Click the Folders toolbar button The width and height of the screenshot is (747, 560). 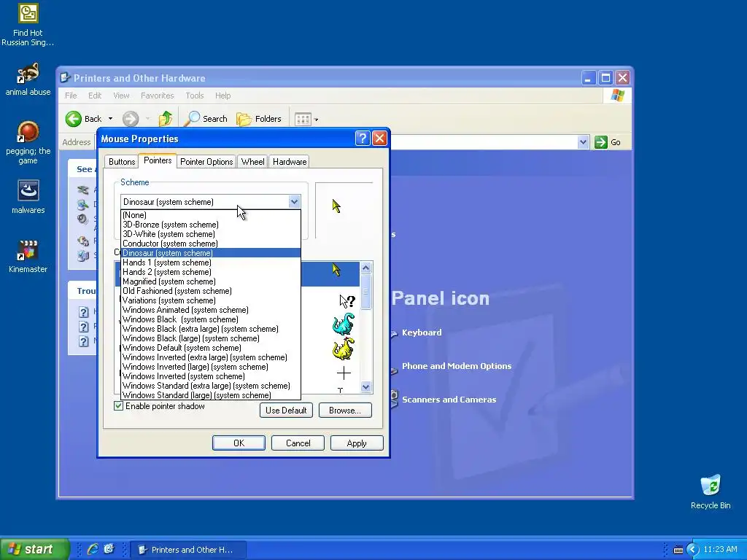point(259,119)
